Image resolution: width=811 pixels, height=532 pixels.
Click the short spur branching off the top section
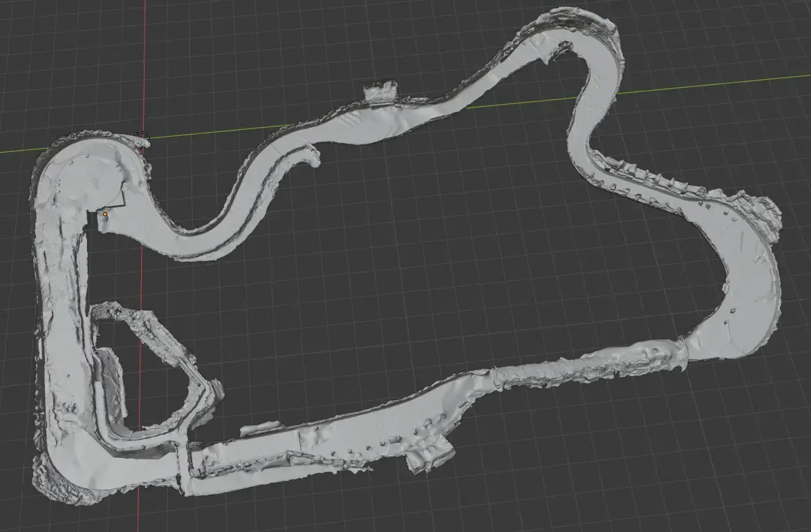[309, 154]
